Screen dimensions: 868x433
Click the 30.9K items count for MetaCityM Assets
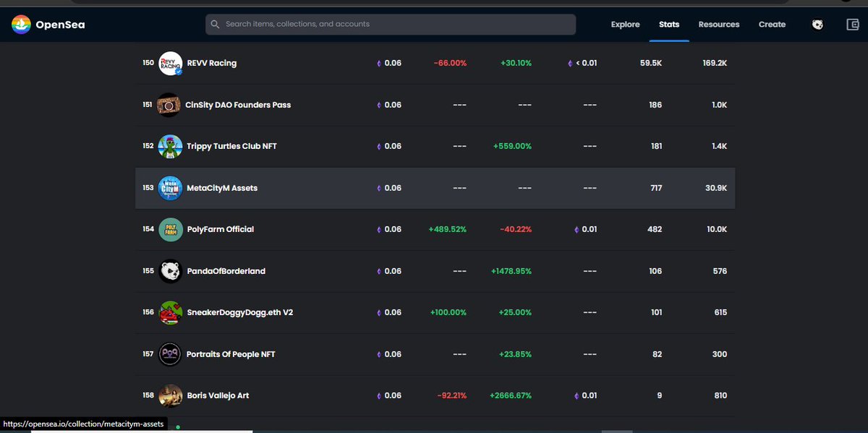[716, 188]
